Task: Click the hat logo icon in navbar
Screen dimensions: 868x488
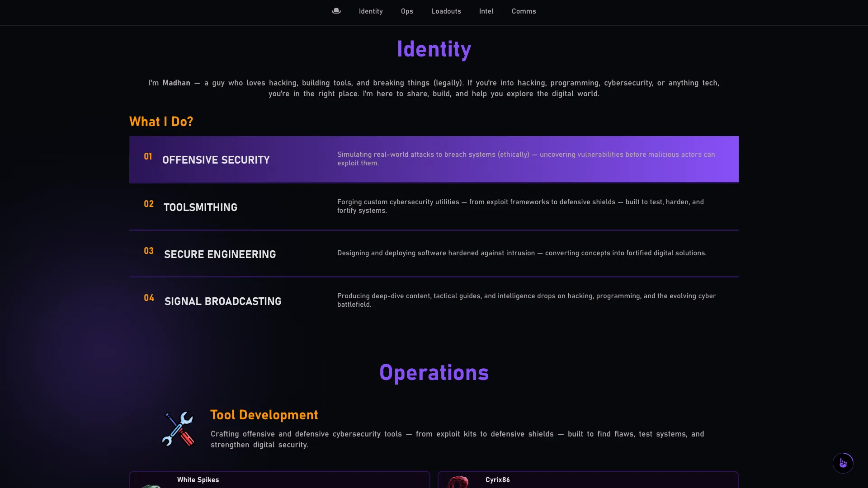Action: pos(336,11)
